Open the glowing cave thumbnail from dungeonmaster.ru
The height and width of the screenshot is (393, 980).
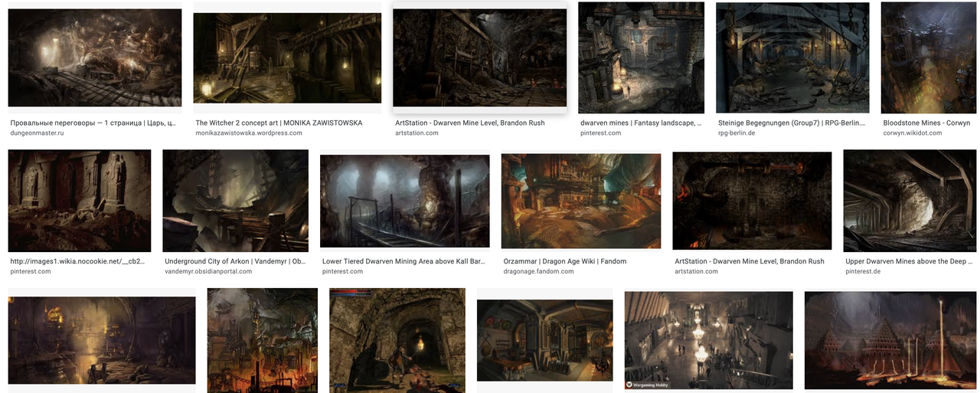(95, 57)
